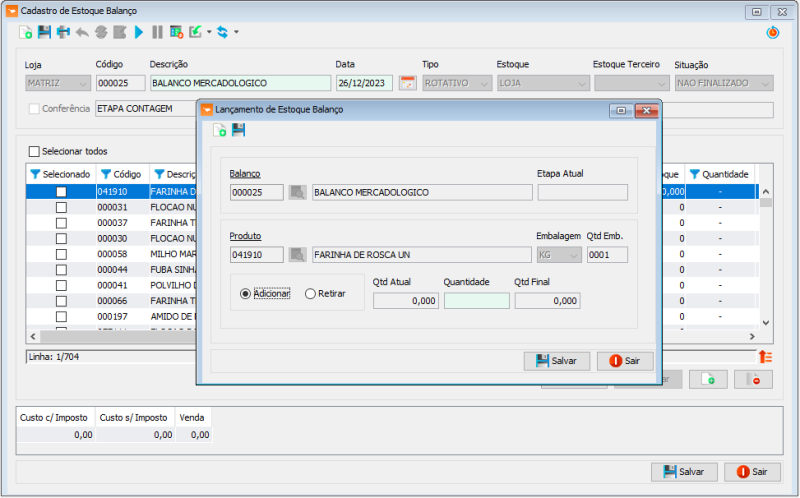Screen dimensions: 800x498
Task: Click code cell 000044 in the grid
Action: point(122,269)
